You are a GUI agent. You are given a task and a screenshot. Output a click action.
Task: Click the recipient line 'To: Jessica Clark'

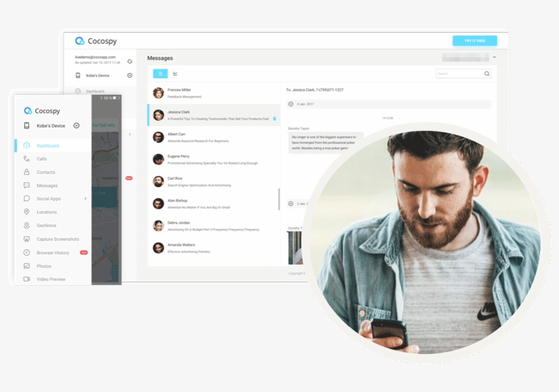[314, 90]
